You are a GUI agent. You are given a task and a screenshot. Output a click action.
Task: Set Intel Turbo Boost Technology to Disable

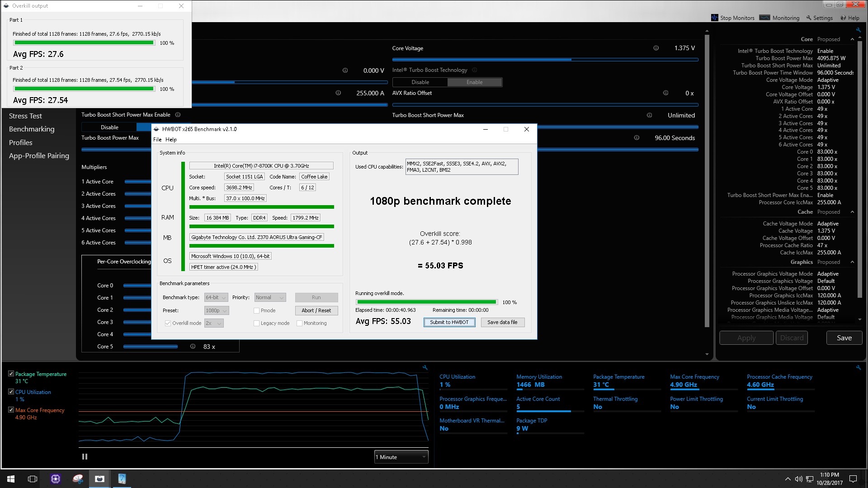click(420, 82)
